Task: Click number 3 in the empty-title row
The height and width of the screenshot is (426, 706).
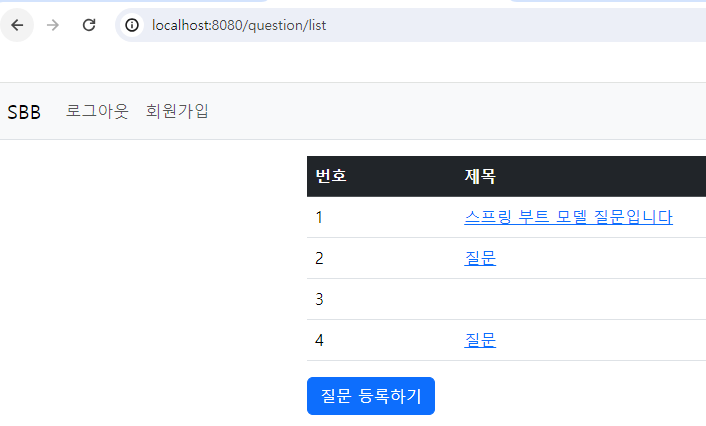Action: pyautogui.click(x=319, y=299)
